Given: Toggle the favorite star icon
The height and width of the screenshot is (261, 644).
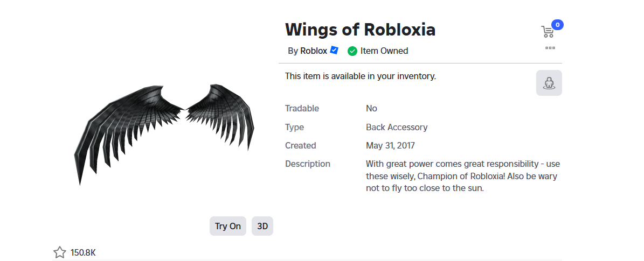Looking at the screenshot, I should (x=60, y=252).
